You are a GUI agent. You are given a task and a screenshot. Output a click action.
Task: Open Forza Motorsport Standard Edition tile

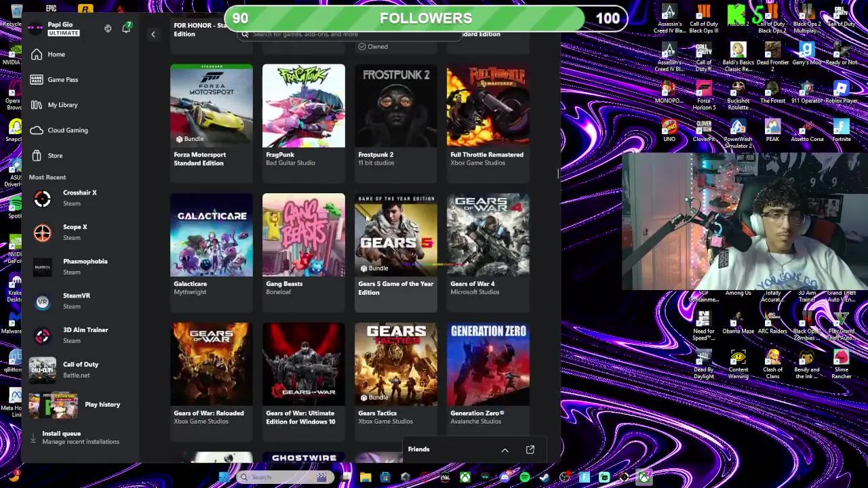[x=212, y=123]
